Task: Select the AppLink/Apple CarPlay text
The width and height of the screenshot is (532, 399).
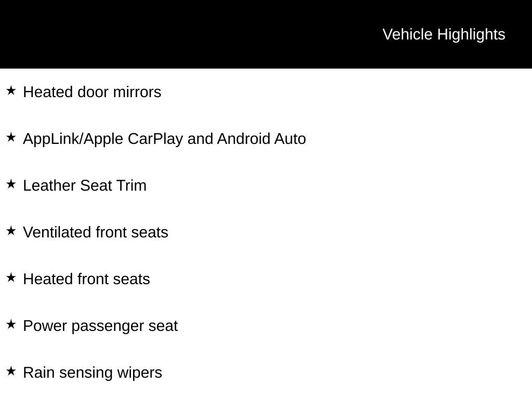Action: pyautogui.click(x=103, y=139)
